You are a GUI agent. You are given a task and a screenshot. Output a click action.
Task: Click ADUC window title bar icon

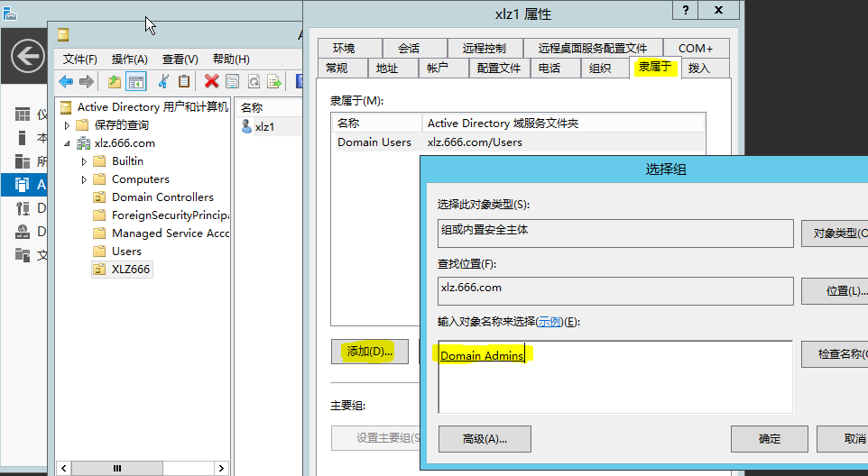(x=63, y=35)
